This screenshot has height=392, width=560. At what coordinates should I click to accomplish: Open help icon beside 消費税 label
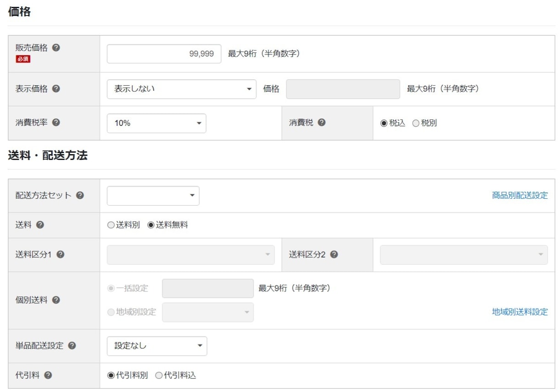322,123
